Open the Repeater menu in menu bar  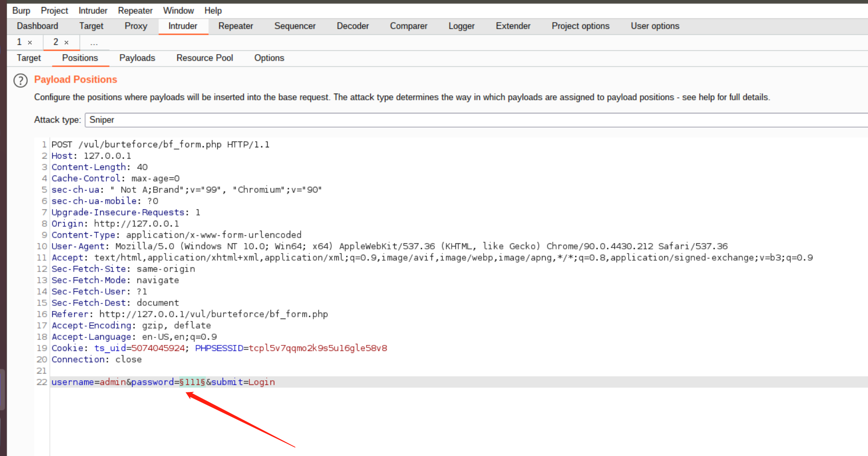(135, 10)
